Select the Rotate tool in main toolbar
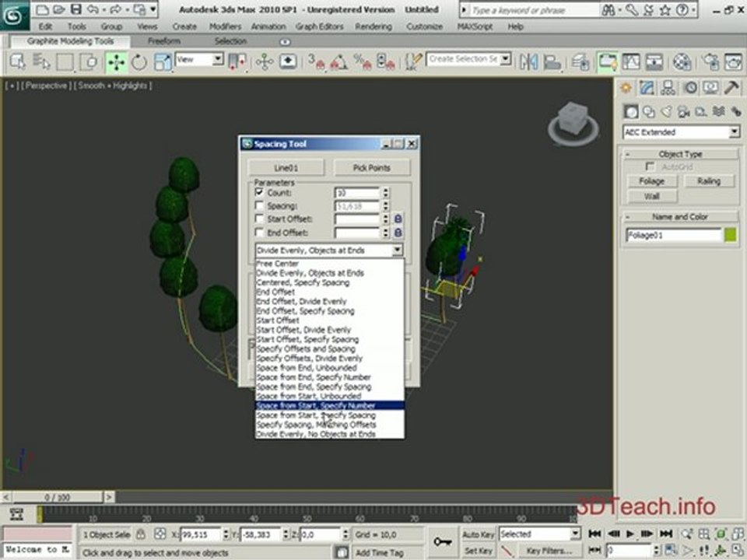747x560 pixels. [139, 62]
